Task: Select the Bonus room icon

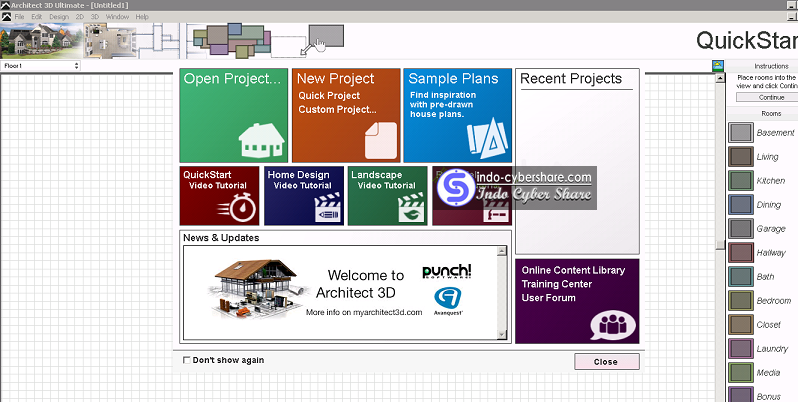Action: click(x=740, y=395)
